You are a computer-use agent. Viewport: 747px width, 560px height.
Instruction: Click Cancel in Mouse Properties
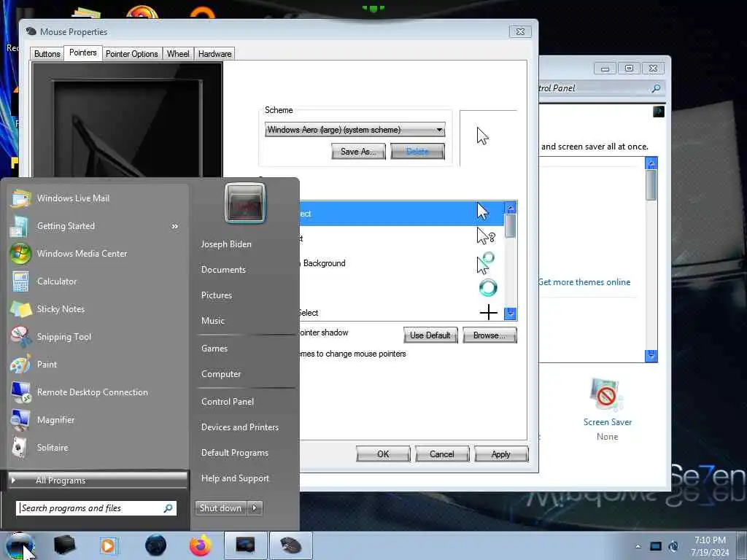pos(442,454)
